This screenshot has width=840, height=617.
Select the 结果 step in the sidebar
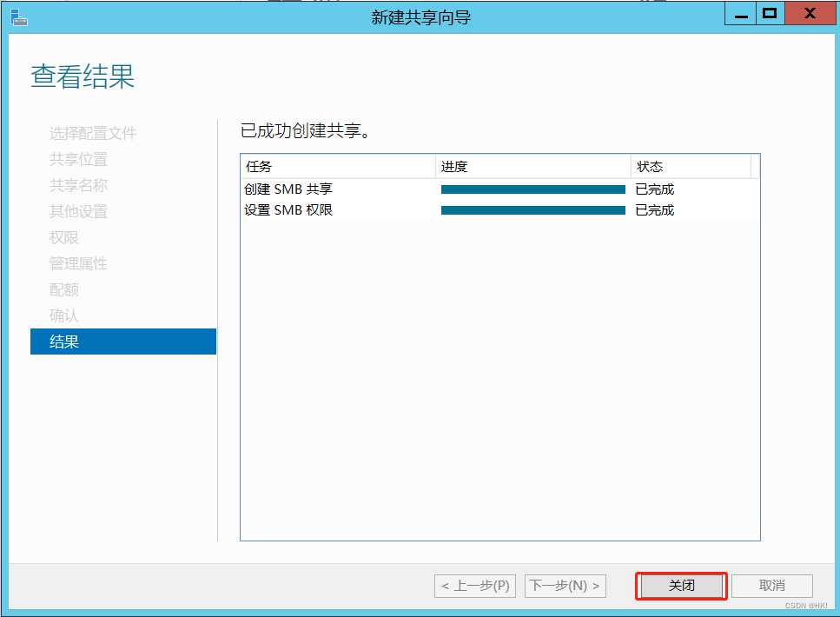[x=123, y=342]
